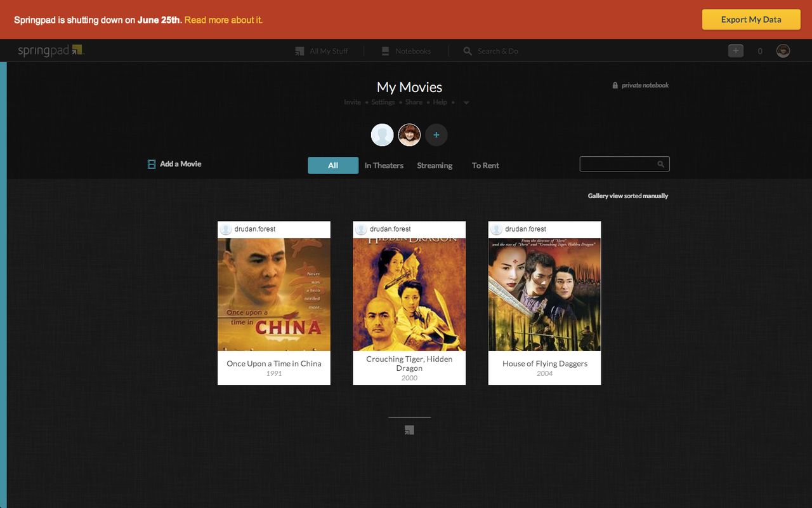Open Gallery view sorted manually options
Viewport: 812px width, 508px height.
pos(628,196)
